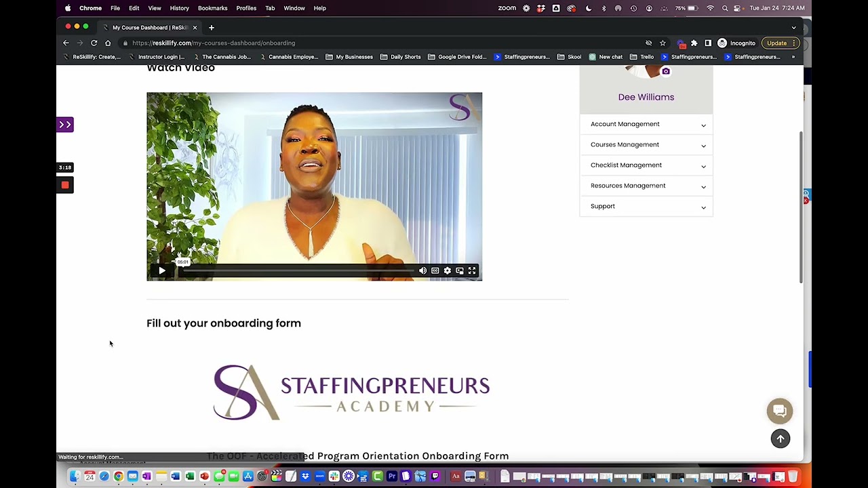Click the scroll-to-top arrow button
Viewport: 868px width, 488px height.
coord(781,439)
